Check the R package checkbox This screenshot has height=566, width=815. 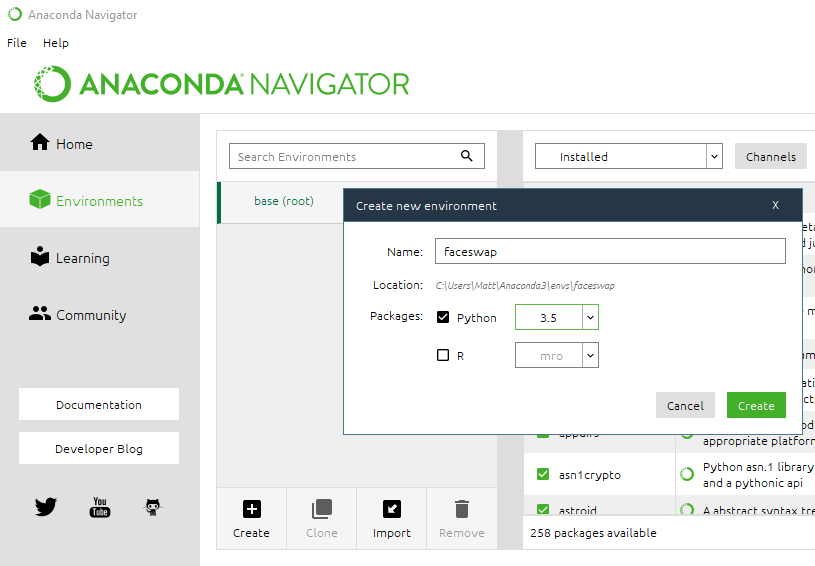[x=443, y=355]
